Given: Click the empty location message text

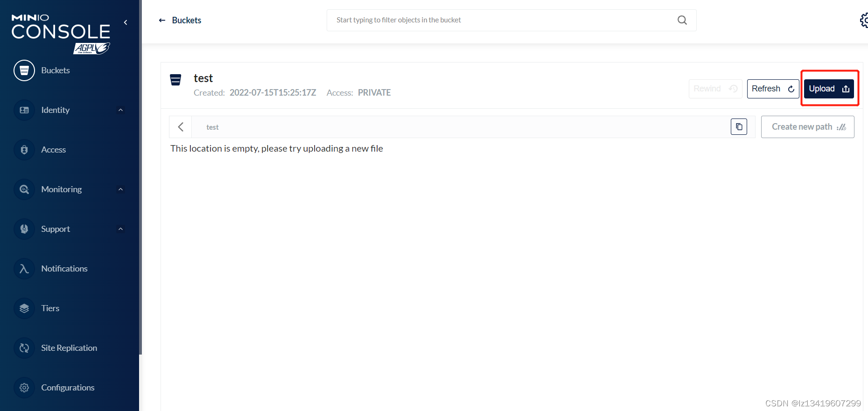Looking at the screenshot, I should tap(277, 148).
